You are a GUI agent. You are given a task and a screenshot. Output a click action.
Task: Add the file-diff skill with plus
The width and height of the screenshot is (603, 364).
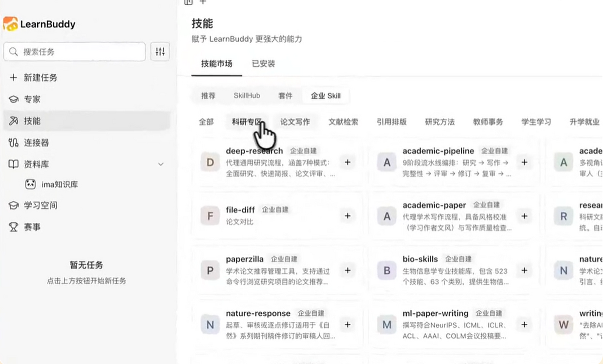(347, 216)
